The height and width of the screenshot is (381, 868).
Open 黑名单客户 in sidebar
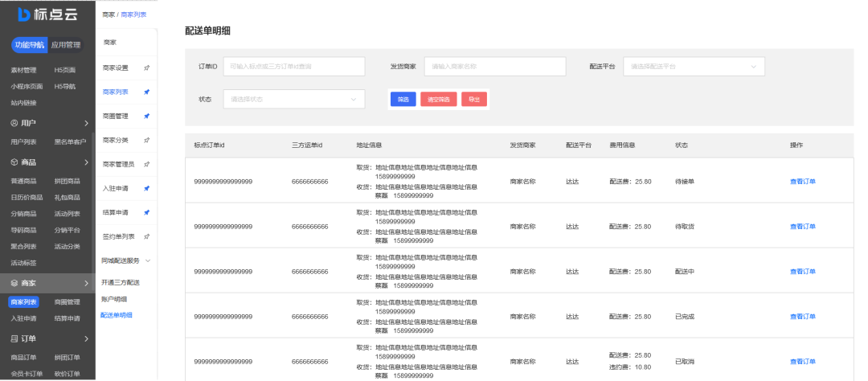click(70, 141)
